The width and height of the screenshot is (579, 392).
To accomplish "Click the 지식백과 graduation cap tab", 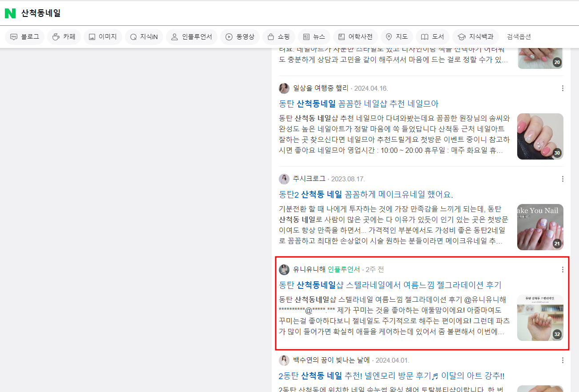I will (475, 37).
